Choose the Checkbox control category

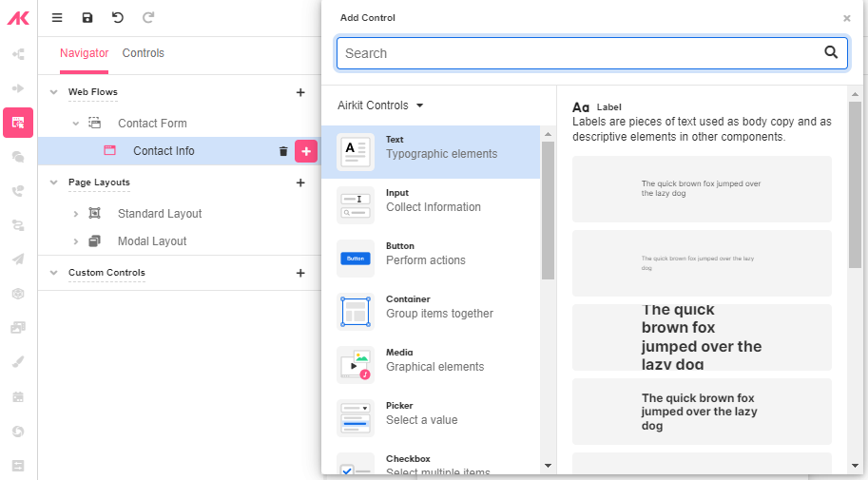click(x=431, y=462)
